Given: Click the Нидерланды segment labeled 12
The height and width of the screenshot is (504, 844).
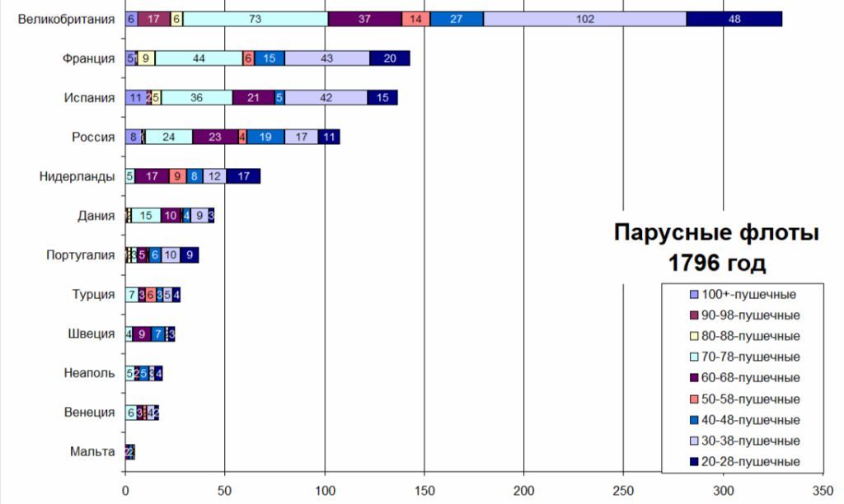Looking at the screenshot, I should pyautogui.click(x=214, y=176).
